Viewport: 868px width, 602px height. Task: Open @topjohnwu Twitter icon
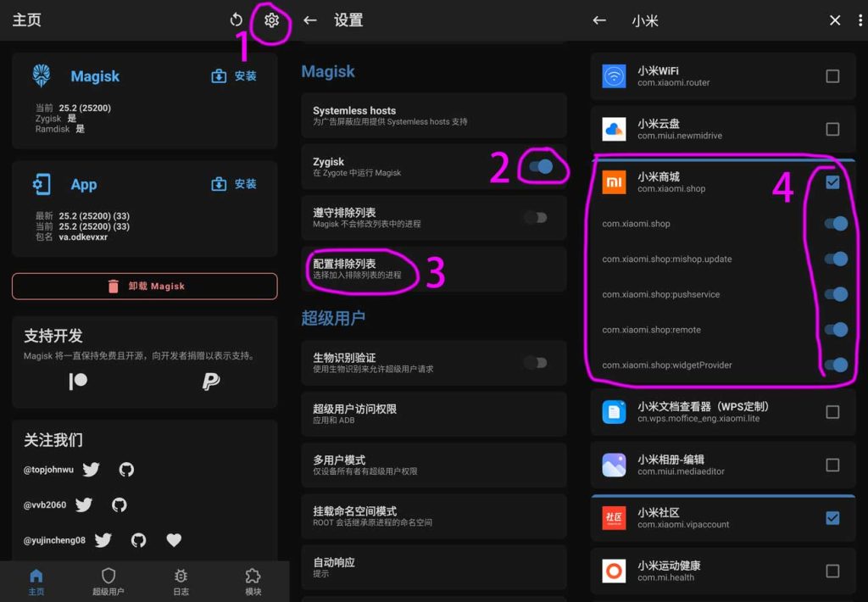click(92, 470)
